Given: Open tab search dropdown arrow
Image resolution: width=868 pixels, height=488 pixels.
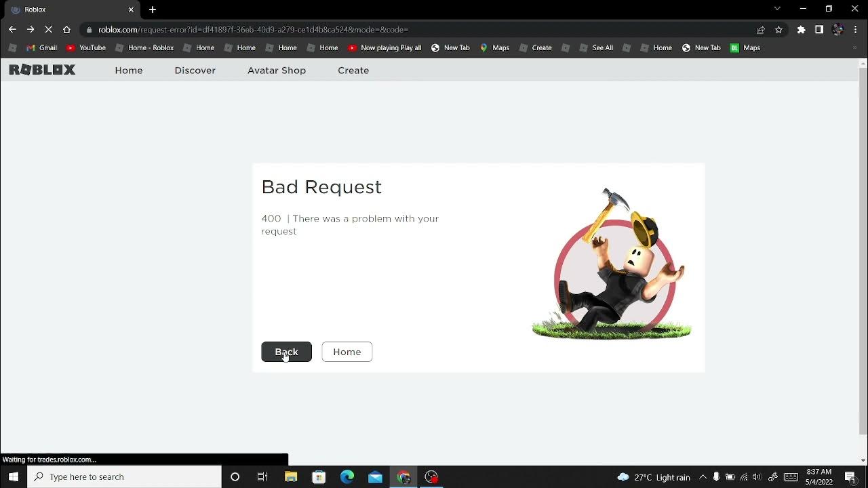Looking at the screenshot, I should (777, 9).
